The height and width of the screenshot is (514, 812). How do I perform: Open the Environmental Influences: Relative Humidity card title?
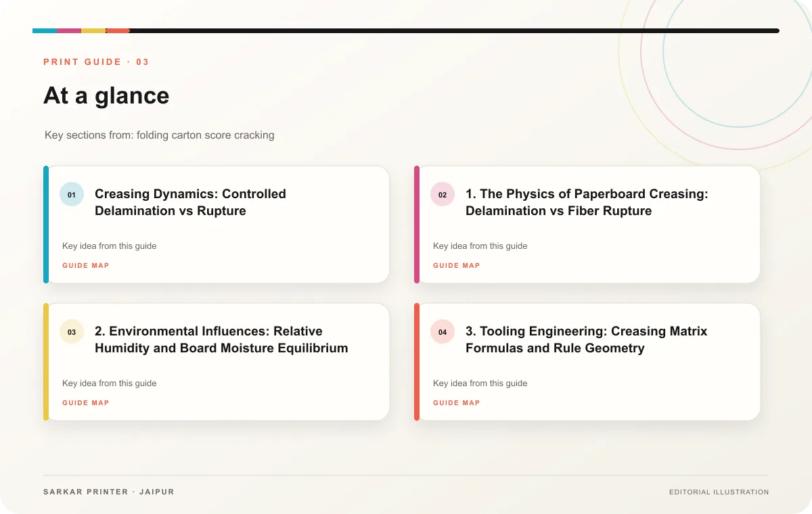pos(221,340)
